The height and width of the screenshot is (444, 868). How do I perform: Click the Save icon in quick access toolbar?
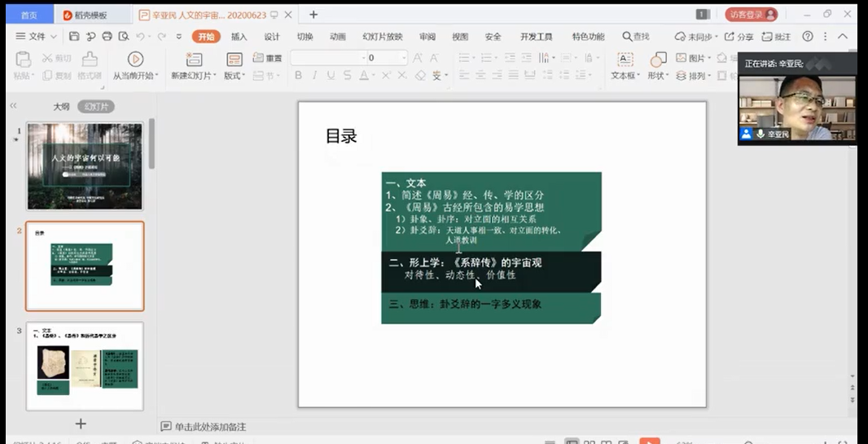coord(74,37)
